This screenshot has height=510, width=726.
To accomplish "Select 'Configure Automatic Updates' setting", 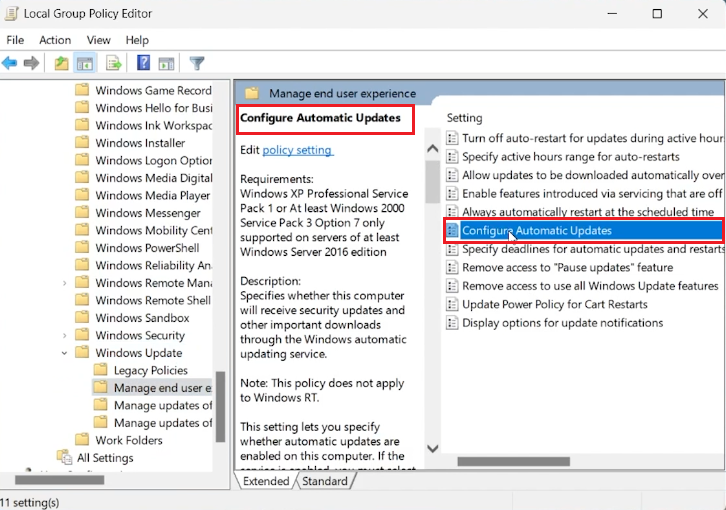I will point(536,230).
